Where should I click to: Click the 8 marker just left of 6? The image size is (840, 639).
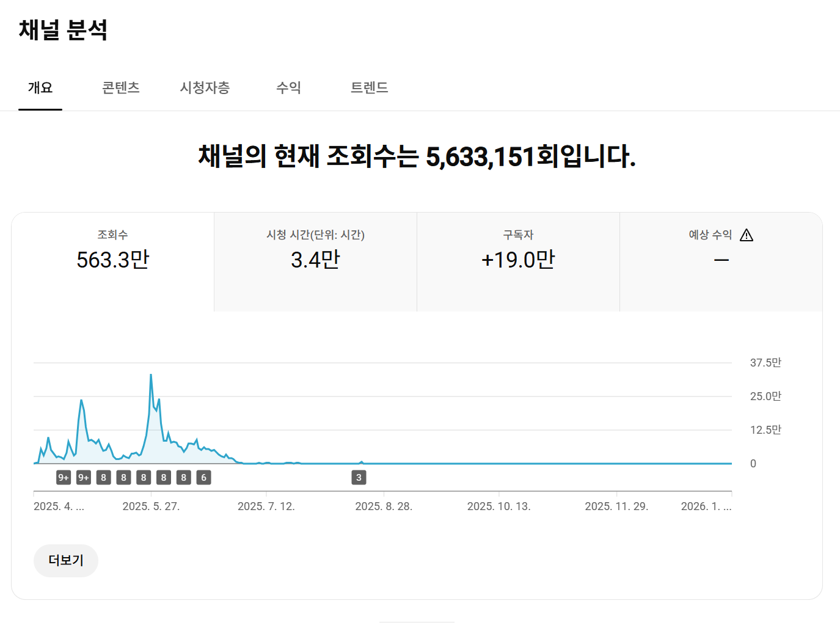[183, 477]
